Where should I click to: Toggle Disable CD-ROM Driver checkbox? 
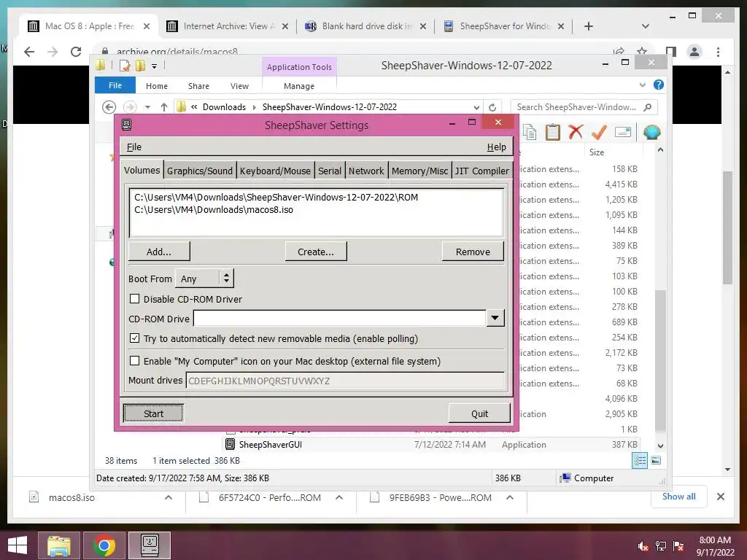pyautogui.click(x=135, y=298)
